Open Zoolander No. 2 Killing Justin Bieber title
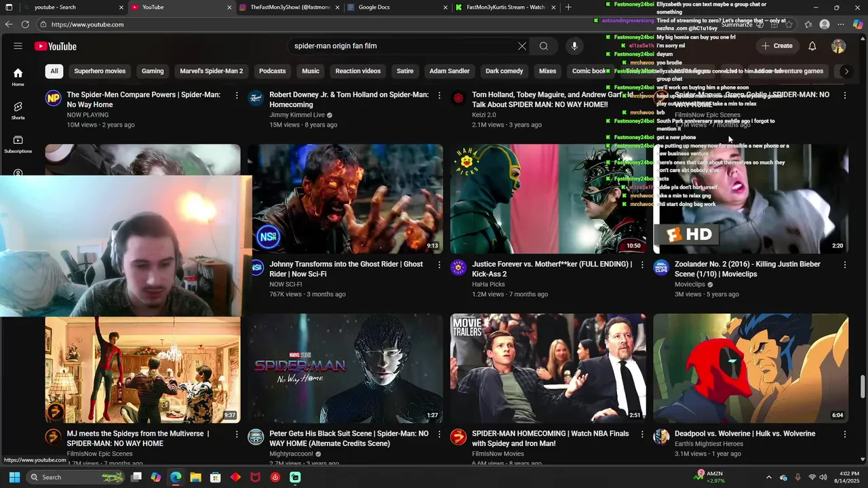Screen dimensions: 868x488 click(x=747, y=269)
